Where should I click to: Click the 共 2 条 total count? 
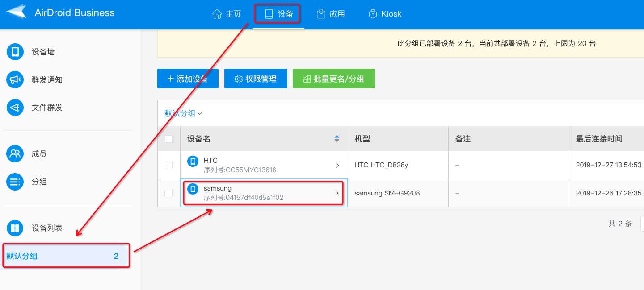[620, 224]
